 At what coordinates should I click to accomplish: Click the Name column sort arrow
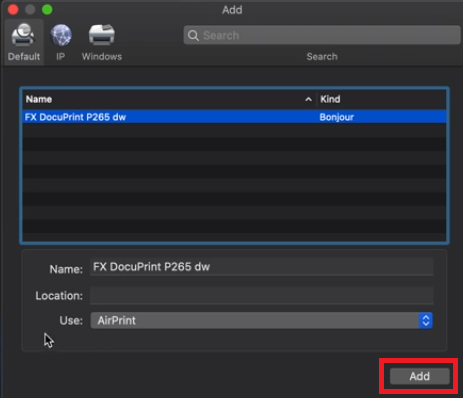[x=308, y=99]
